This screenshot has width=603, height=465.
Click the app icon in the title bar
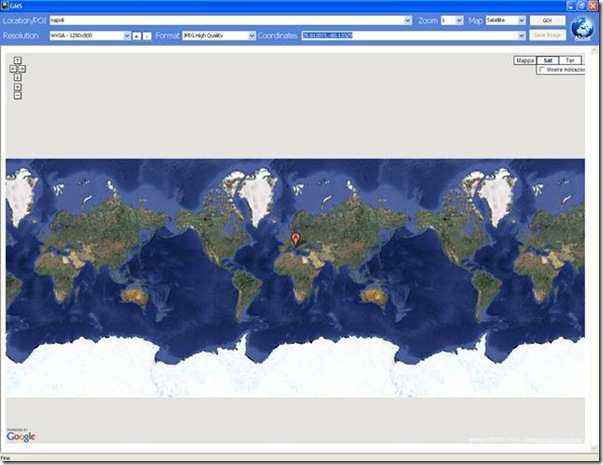5,5
